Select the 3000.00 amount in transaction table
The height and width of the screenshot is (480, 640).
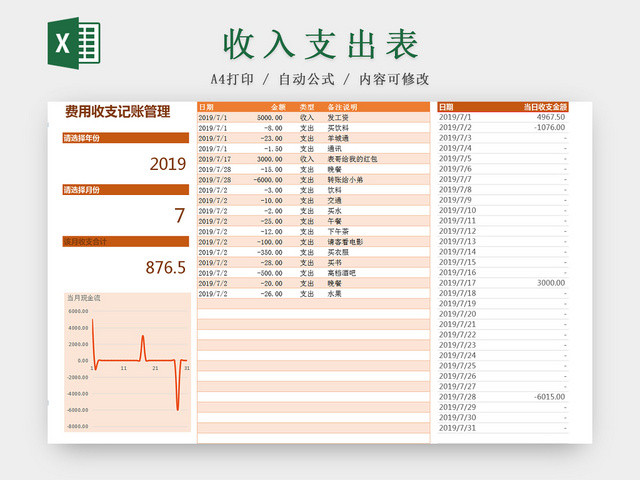pos(270,159)
